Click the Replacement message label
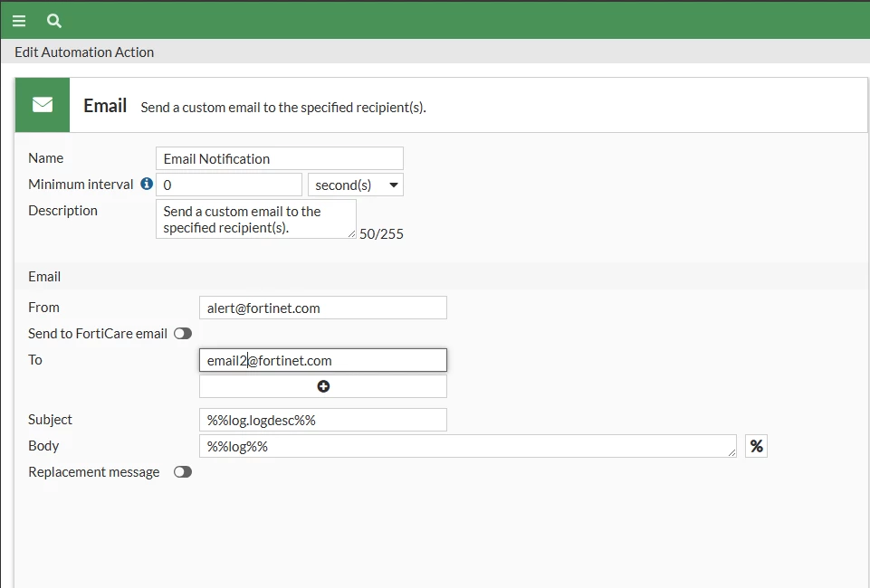 pos(94,472)
